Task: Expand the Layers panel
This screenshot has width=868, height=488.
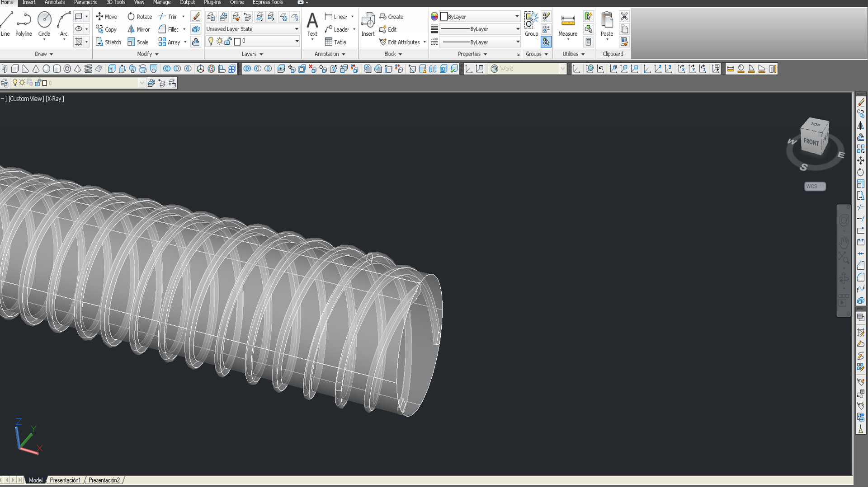Action: click(x=252, y=54)
